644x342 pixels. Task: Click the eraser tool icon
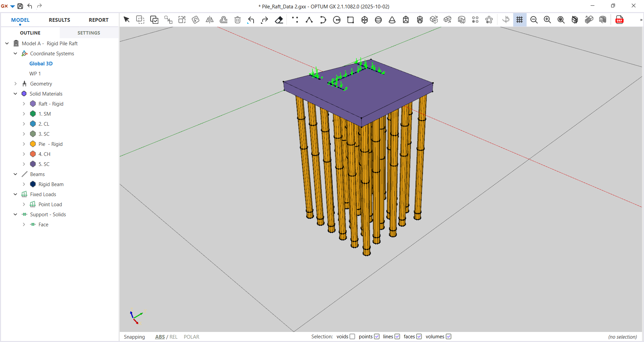pos(279,20)
